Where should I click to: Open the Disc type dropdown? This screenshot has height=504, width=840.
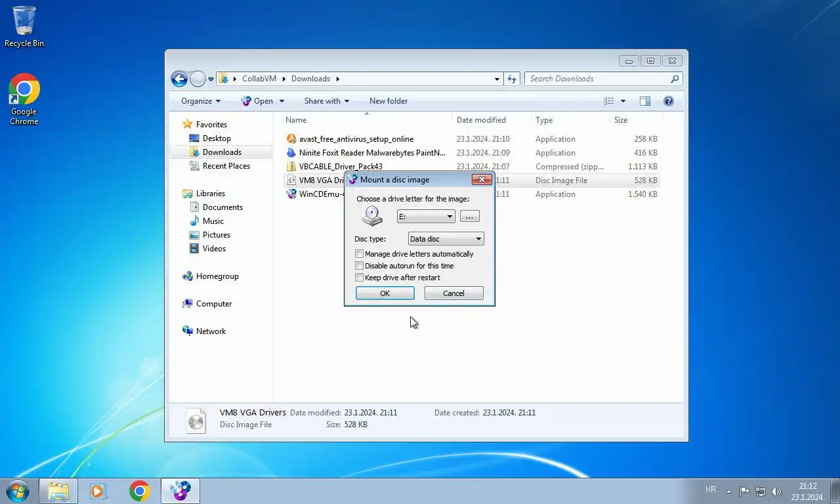tap(446, 239)
